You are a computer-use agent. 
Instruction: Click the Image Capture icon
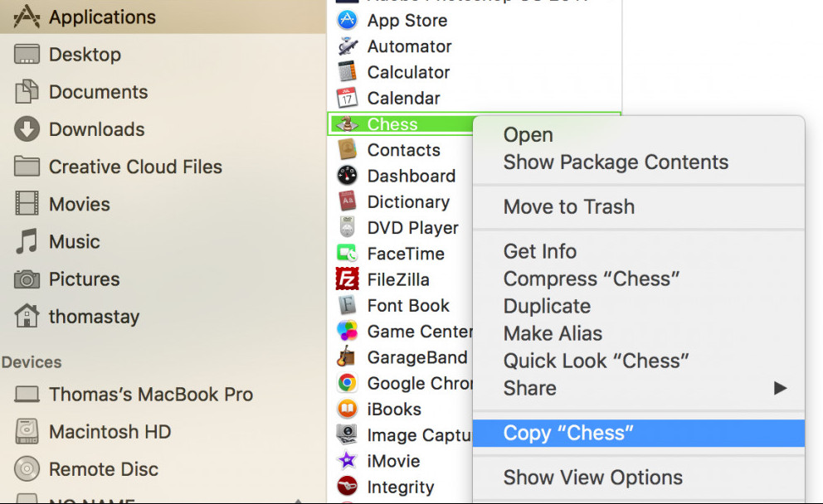pos(347,434)
